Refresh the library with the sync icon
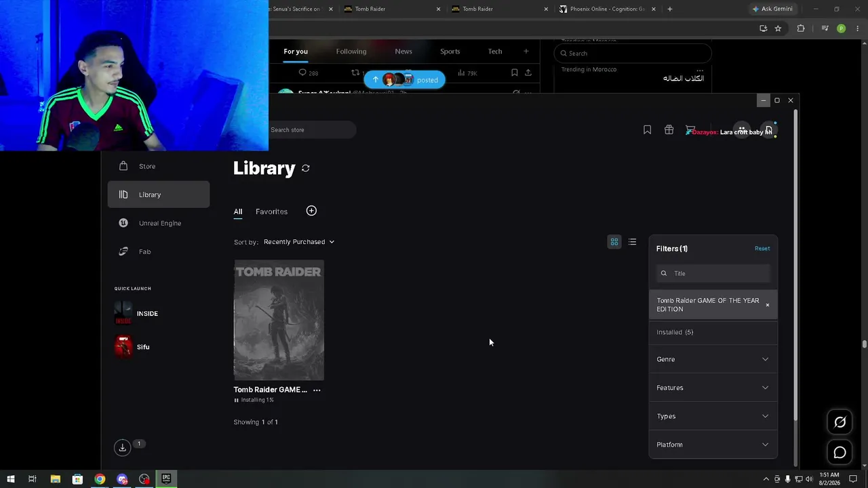Viewport: 868px width, 488px height. [306, 168]
